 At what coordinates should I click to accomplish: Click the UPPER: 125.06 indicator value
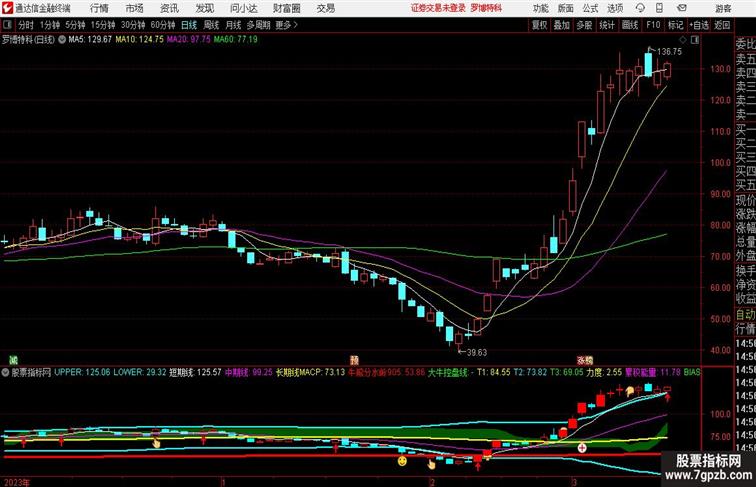82,372
